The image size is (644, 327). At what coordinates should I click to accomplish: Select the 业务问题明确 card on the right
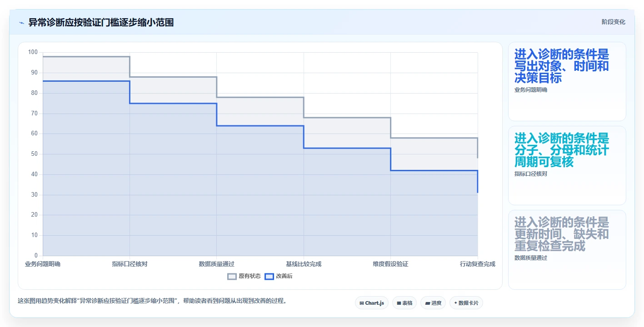click(567, 82)
